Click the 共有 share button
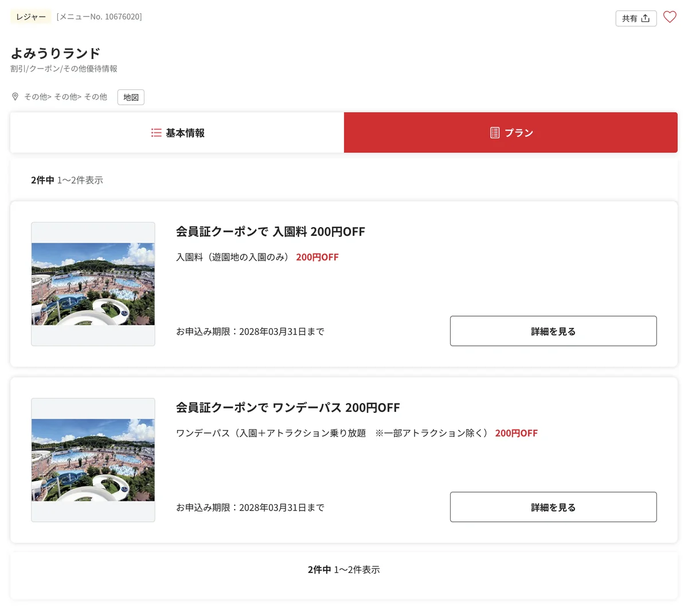This screenshot has width=688, height=616. 636,18
